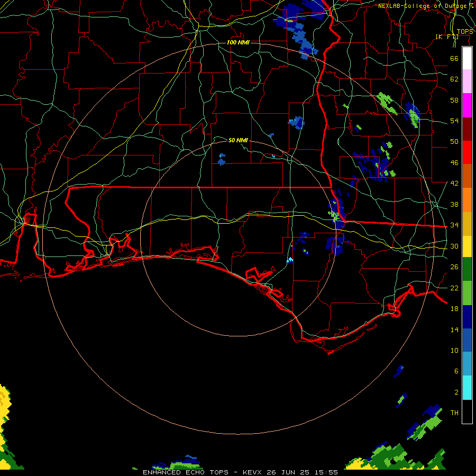Click the legend value 14
476x476 pixels.
454,329
